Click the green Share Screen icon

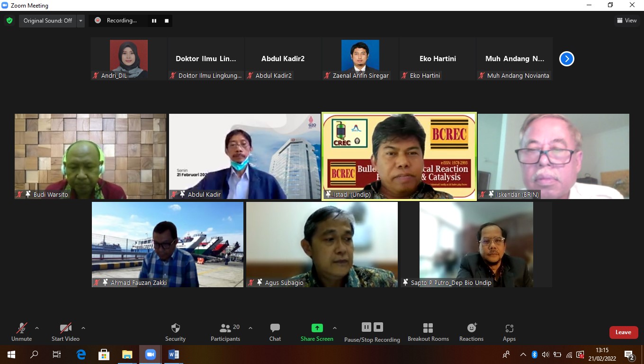317,328
